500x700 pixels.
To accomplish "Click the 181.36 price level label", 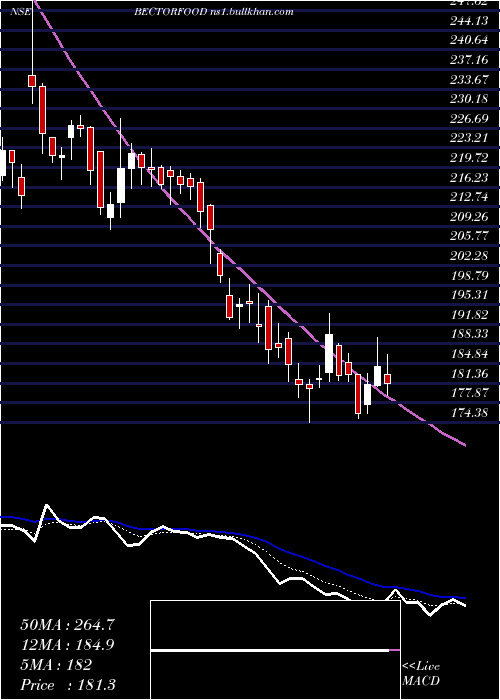I will coord(470,373).
